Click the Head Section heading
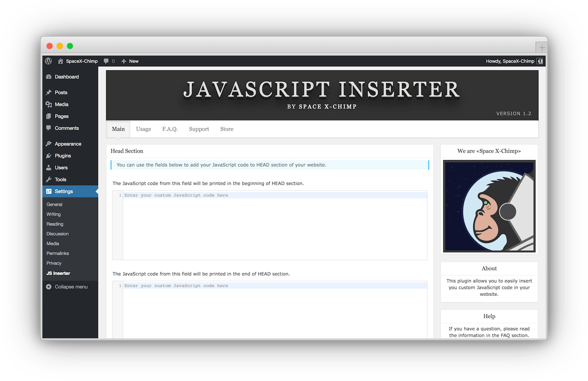Viewport: 588px width, 381px height. 127,151
